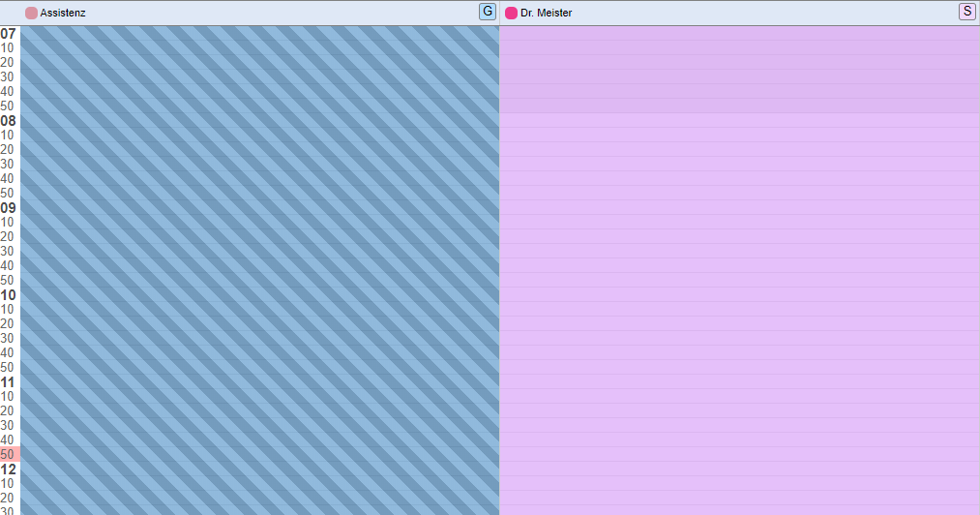Click the magenta color dot beside Dr. Meister
980x515 pixels.
point(511,14)
